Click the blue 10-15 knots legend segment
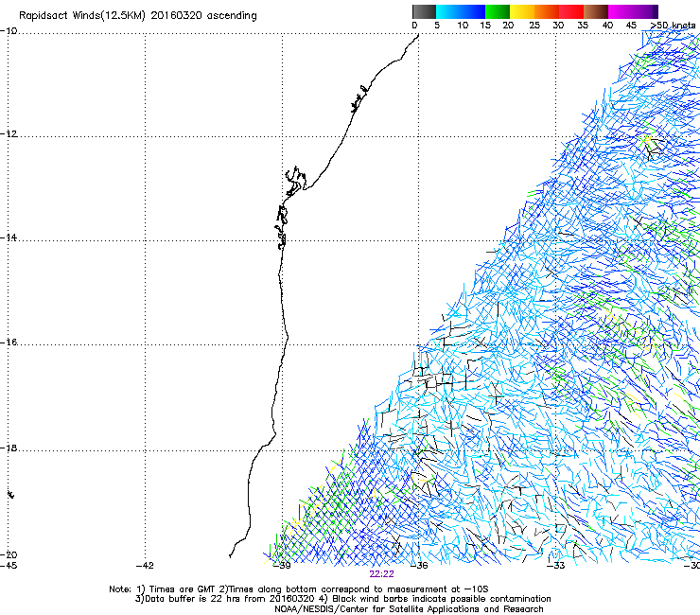The height and width of the screenshot is (615, 700). (473, 11)
